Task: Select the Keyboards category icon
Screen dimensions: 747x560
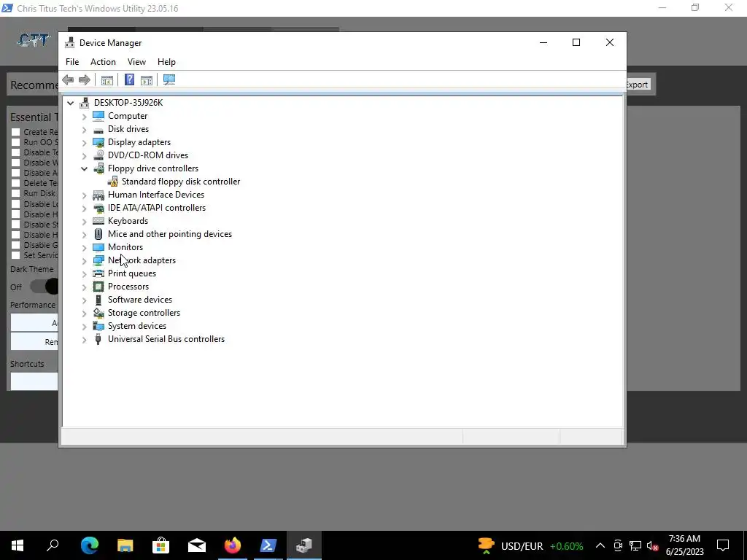Action: (98, 221)
